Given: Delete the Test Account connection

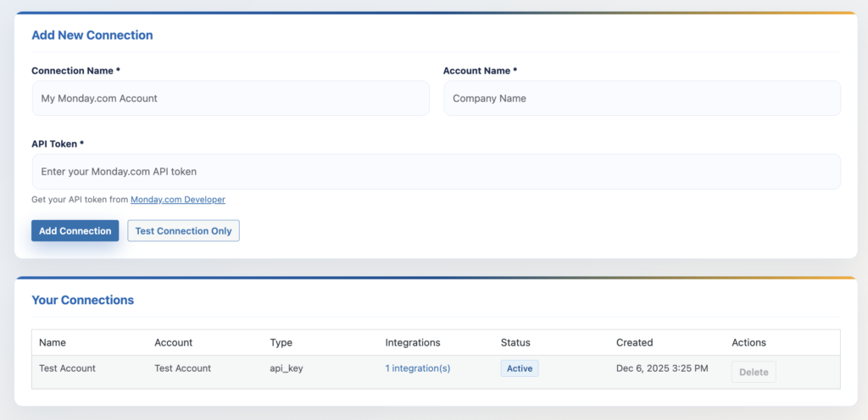Looking at the screenshot, I should (x=754, y=372).
